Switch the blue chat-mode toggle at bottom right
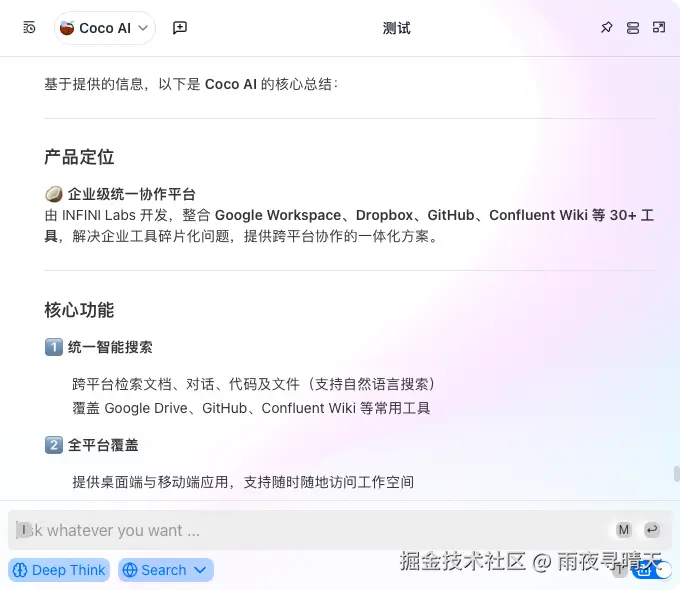This screenshot has width=680, height=590. 651,570
